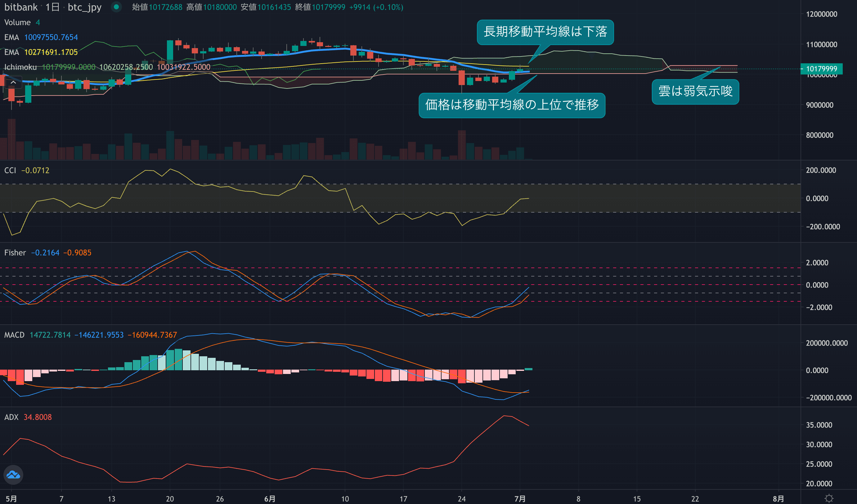Click the current price label 10179999
This screenshot has height=504, width=857.
[821, 69]
